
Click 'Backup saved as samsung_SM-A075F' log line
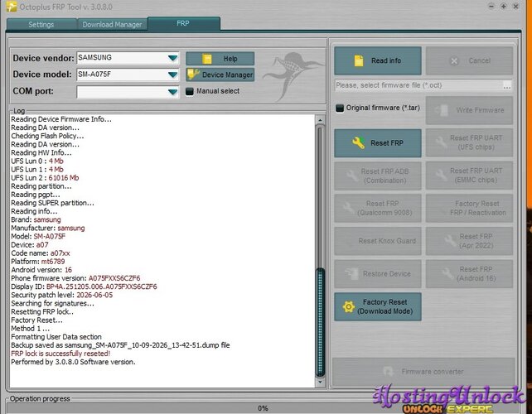pyautogui.click(x=120, y=345)
